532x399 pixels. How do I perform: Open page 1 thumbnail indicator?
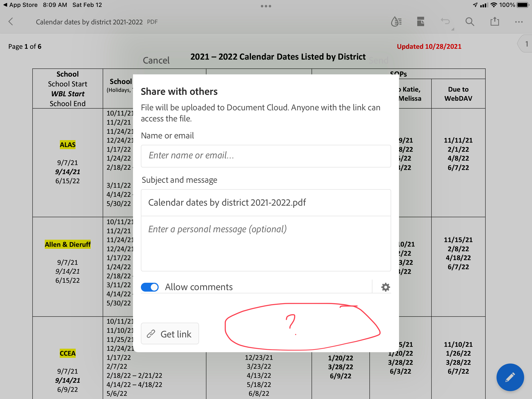pyautogui.click(x=527, y=44)
